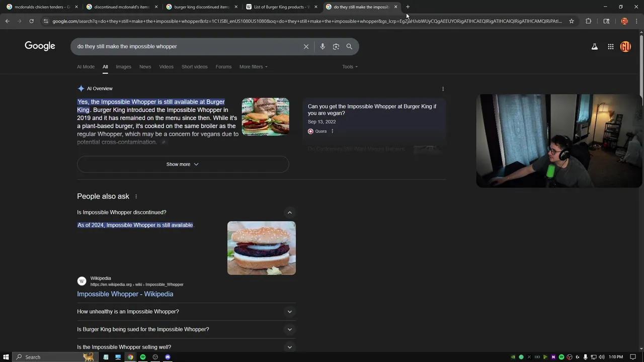The height and width of the screenshot is (362, 644).
Task: Open AI Overview burgers image thumbnail
Action: (265, 117)
